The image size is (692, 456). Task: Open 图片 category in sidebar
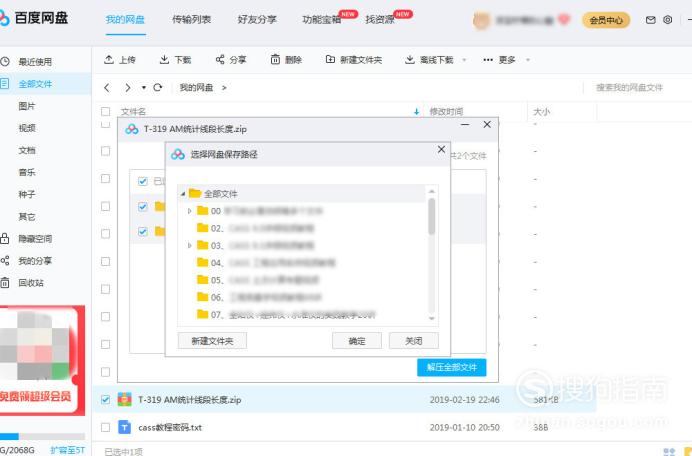pos(27,106)
